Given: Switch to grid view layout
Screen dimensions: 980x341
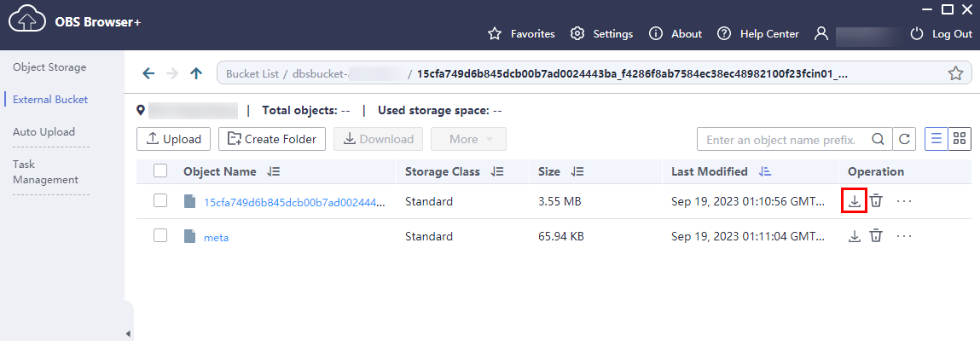Looking at the screenshot, I should [960, 139].
